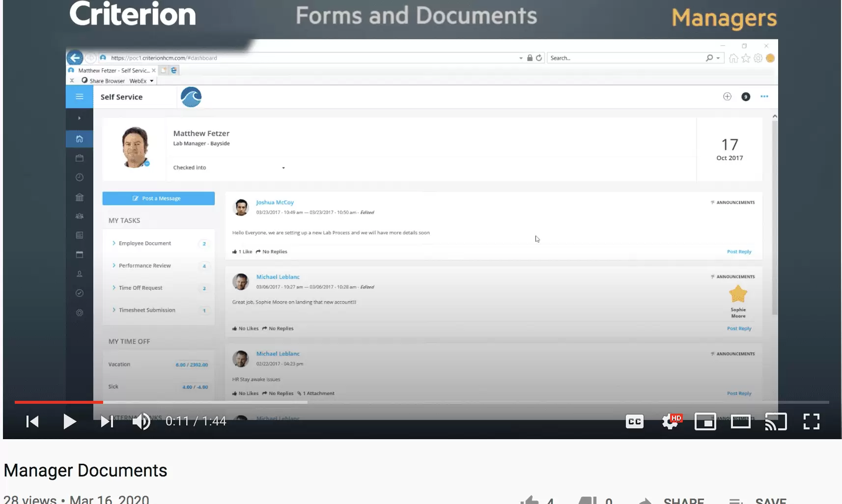Click the home icon in sidebar
Image resolution: width=842 pixels, height=504 pixels.
click(x=80, y=139)
